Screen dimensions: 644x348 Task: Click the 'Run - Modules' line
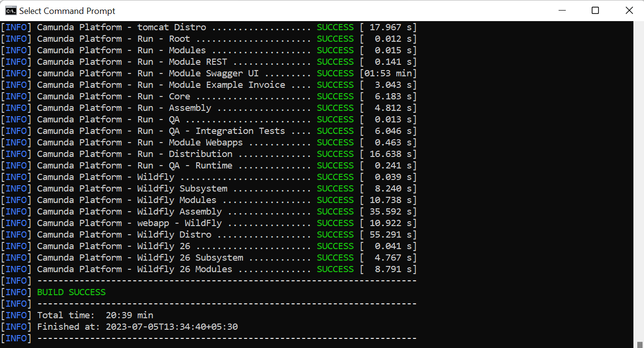pyautogui.click(x=209, y=50)
